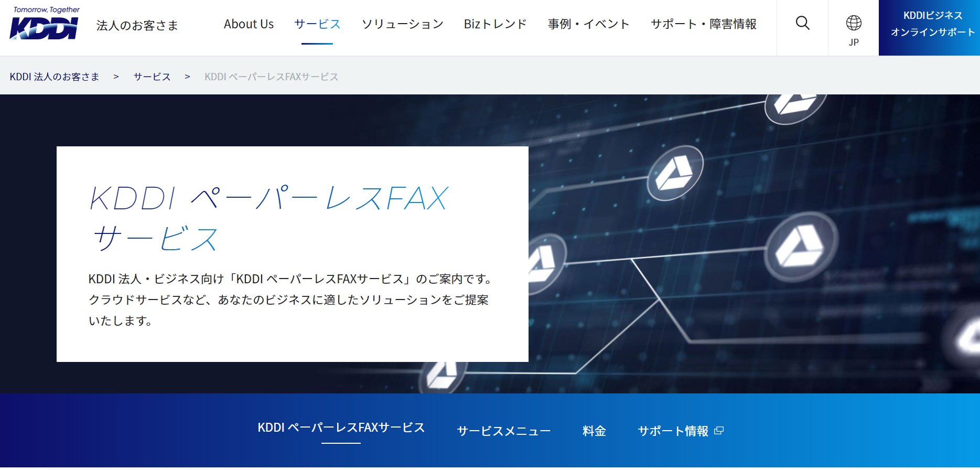
Task: Open the 事例・イベント menu
Action: (x=589, y=24)
